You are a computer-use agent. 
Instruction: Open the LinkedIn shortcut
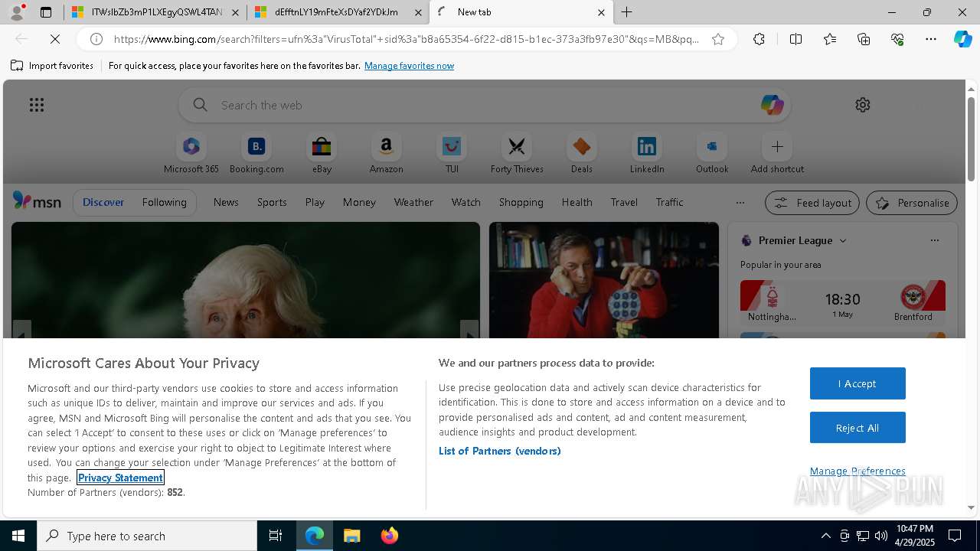coord(647,154)
